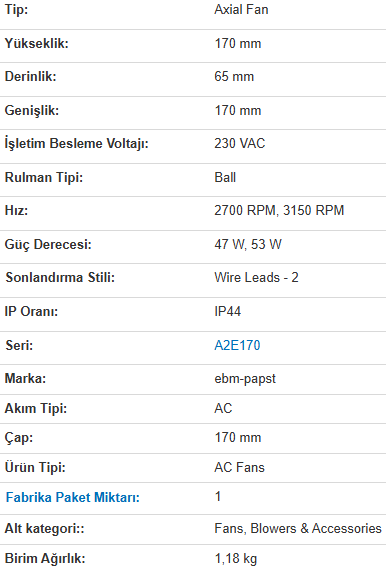386x566 pixels.
Task: Select the ebm-papst brand value
Action: click(245, 379)
